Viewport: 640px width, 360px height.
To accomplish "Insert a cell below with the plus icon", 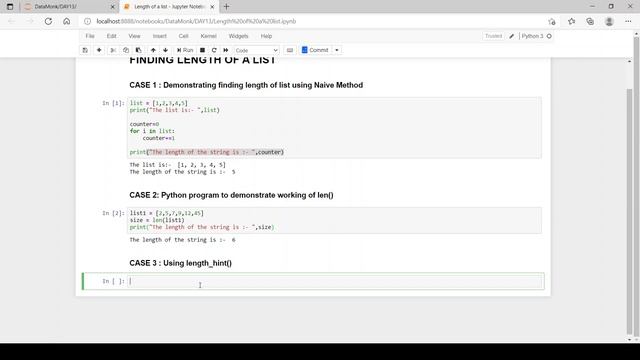I will click(x=99, y=50).
